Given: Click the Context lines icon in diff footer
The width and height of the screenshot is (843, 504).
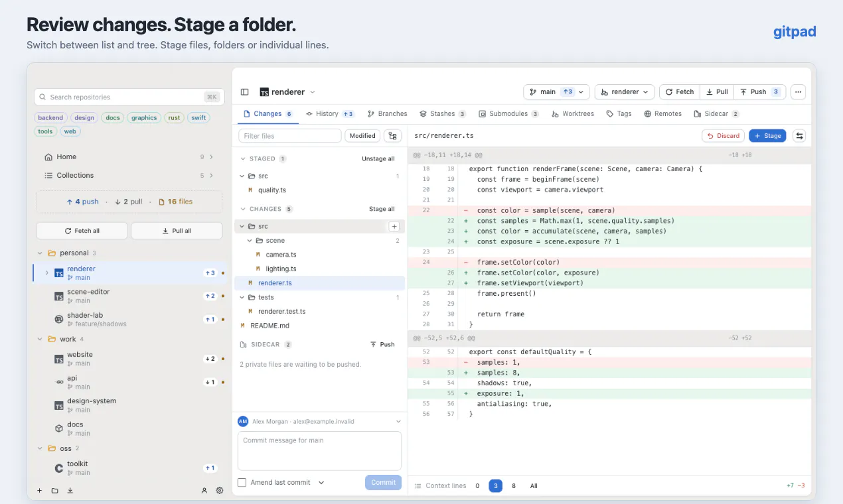Looking at the screenshot, I should click(x=418, y=486).
